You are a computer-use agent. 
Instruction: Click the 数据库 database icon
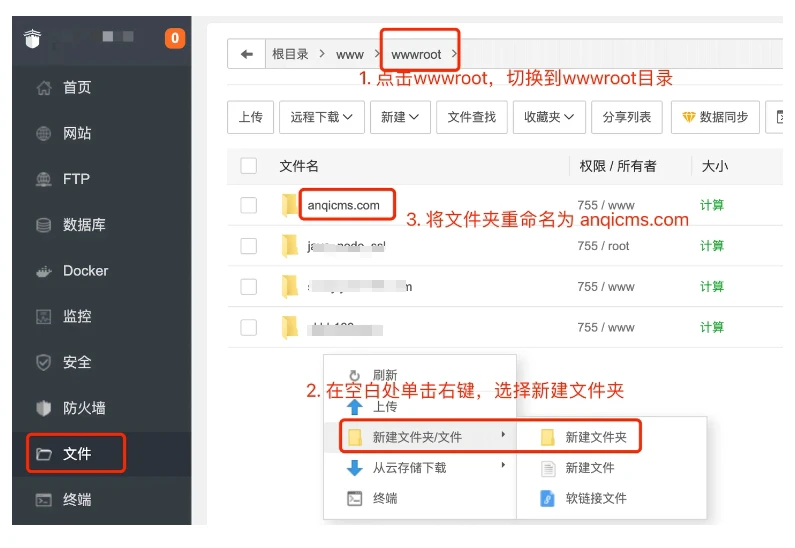tap(43, 225)
